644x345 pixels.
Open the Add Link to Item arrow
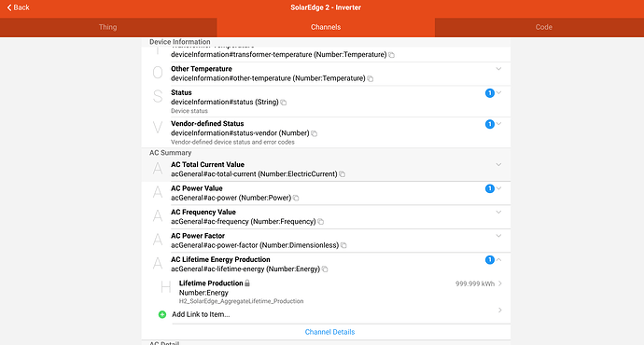tap(500, 310)
